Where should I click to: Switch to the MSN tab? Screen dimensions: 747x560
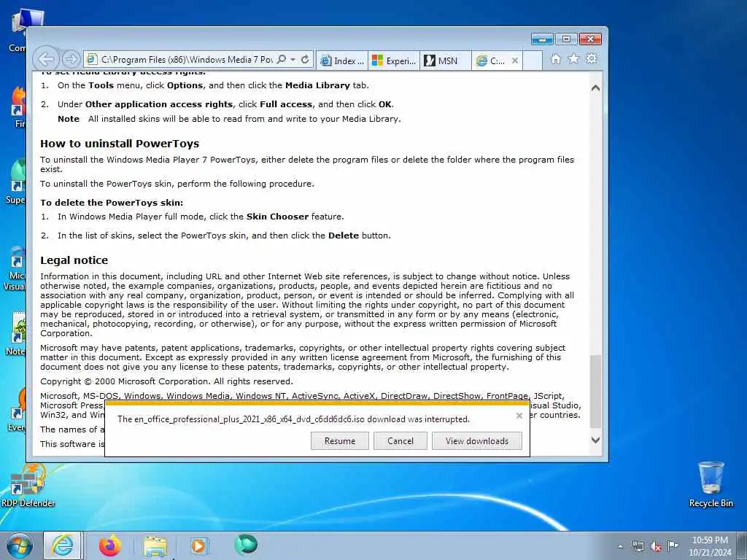point(446,61)
